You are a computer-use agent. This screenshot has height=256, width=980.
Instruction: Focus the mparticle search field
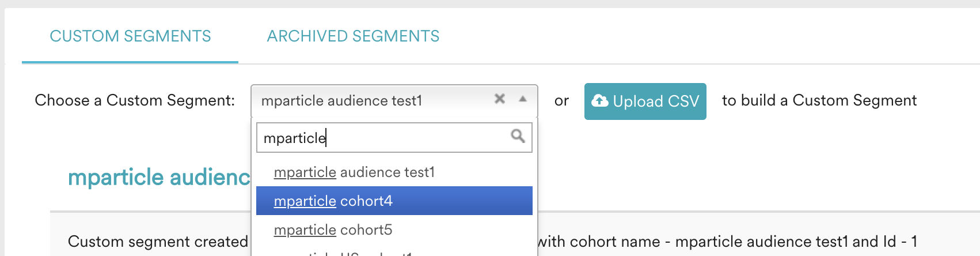tap(394, 137)
